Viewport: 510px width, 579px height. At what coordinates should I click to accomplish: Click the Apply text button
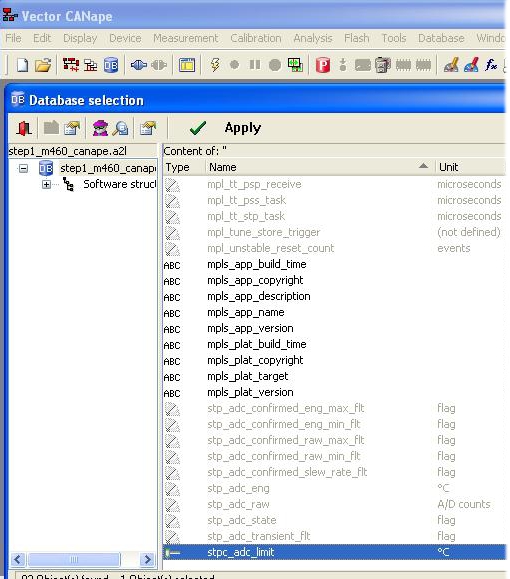(x=243, y=128)
